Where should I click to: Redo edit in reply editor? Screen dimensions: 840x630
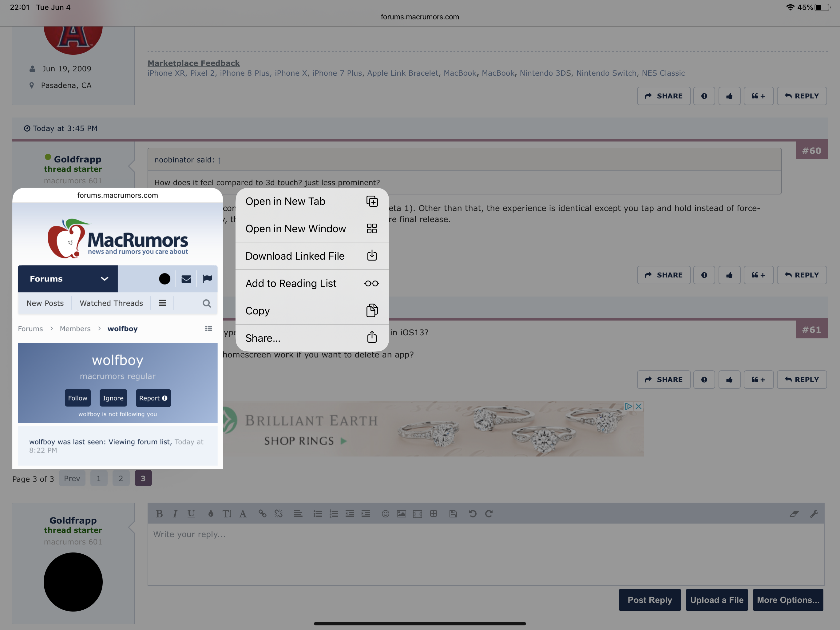pos(489,514)
